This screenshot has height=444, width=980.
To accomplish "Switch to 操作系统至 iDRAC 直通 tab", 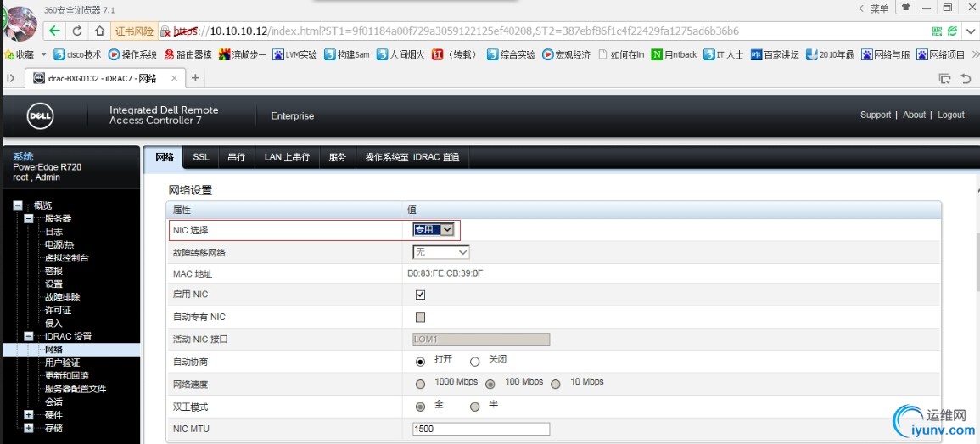I will 412,157.
